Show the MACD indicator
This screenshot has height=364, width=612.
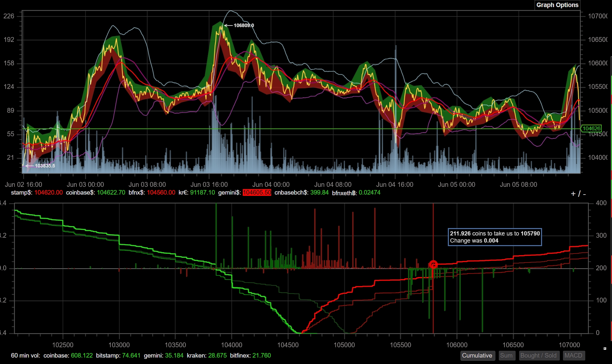[x=573, y=356]
